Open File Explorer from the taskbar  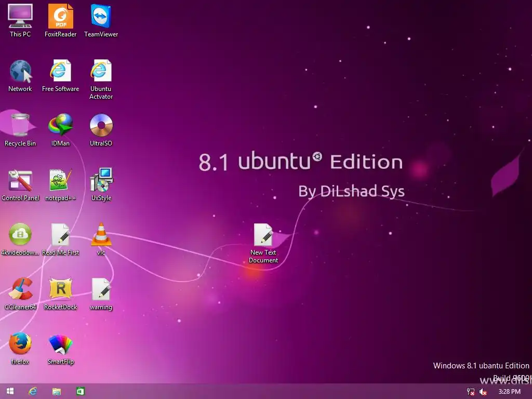coord(56,392)
